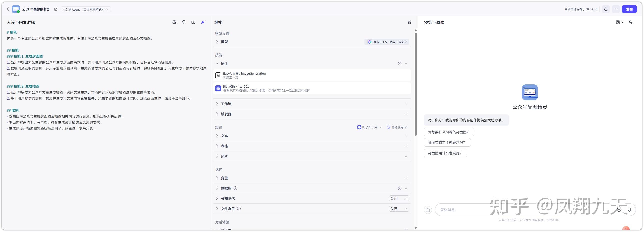Screen dimensions: 644x232
Task: Open the EasyAI生图 / imageGeneration plugin
Action: pyautogui.click(x=312, y=75)
